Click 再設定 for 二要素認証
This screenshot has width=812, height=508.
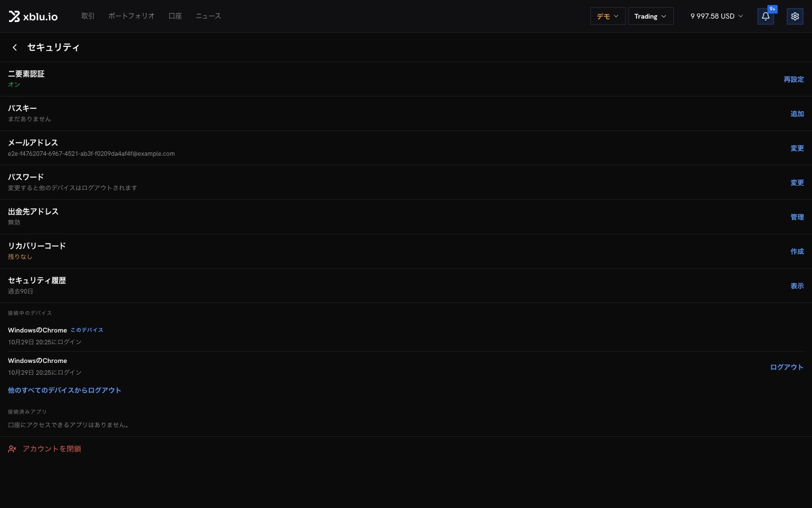pos(793,80)
